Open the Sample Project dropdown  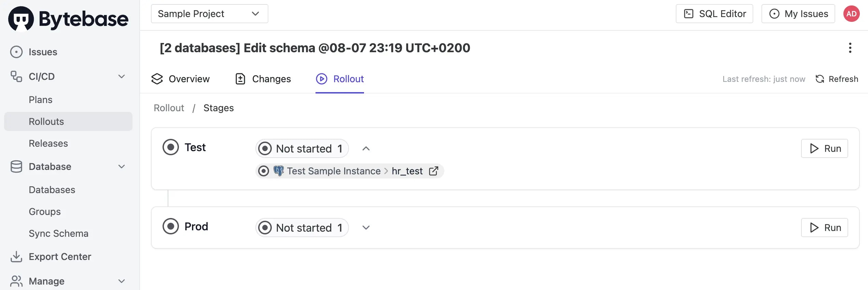[x=209, y=14]
